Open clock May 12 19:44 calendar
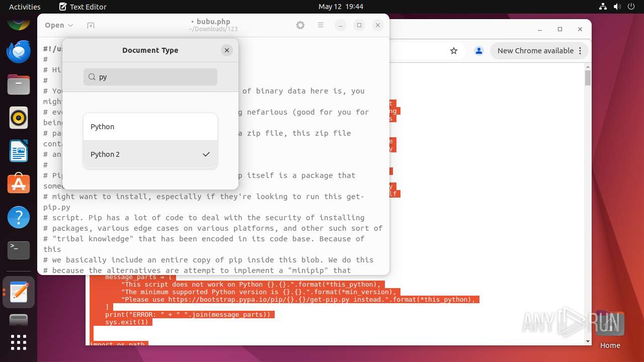 click(341, 7)
